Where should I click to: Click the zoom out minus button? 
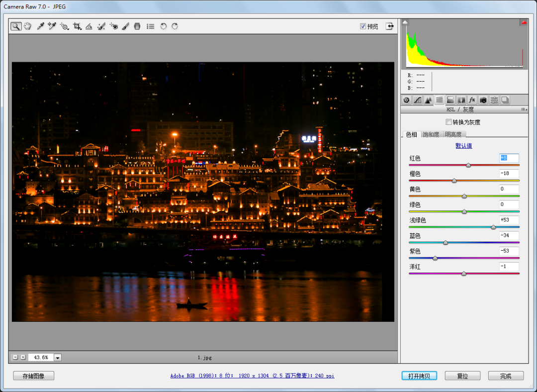(x=15, y=357)
